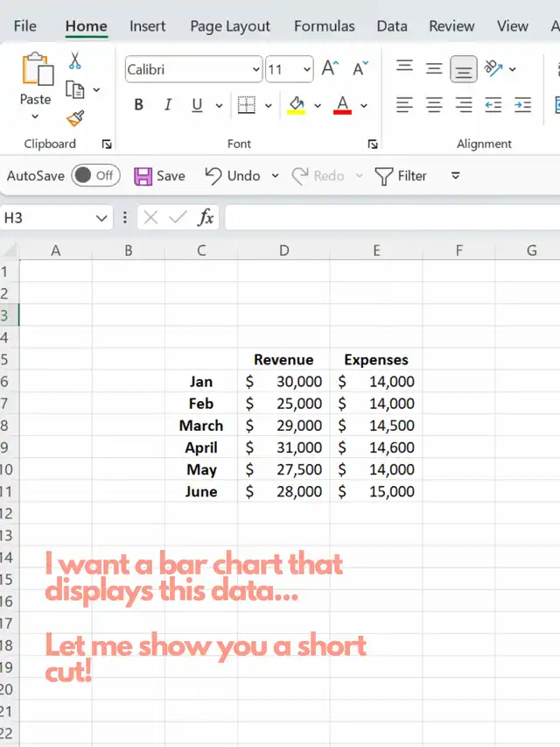Screen dimensions: 560x747
Task: Expand the Name Box dropdown
Action: (101, 217)
